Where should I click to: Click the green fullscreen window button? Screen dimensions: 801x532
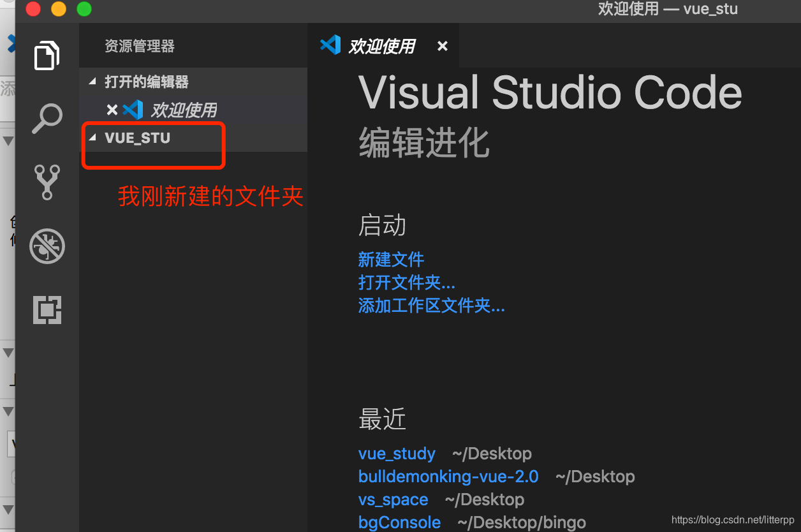tap(84, 9)
